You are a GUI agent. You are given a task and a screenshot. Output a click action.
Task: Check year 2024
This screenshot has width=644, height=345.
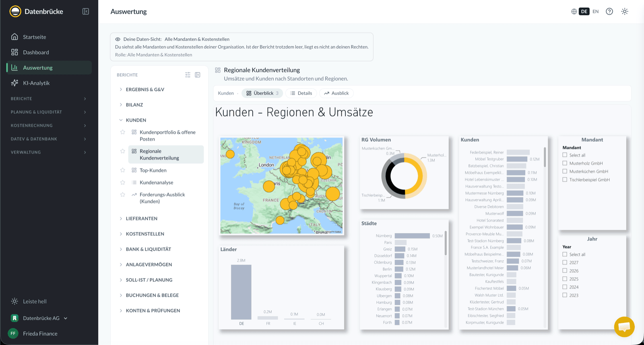coord(565,287)
